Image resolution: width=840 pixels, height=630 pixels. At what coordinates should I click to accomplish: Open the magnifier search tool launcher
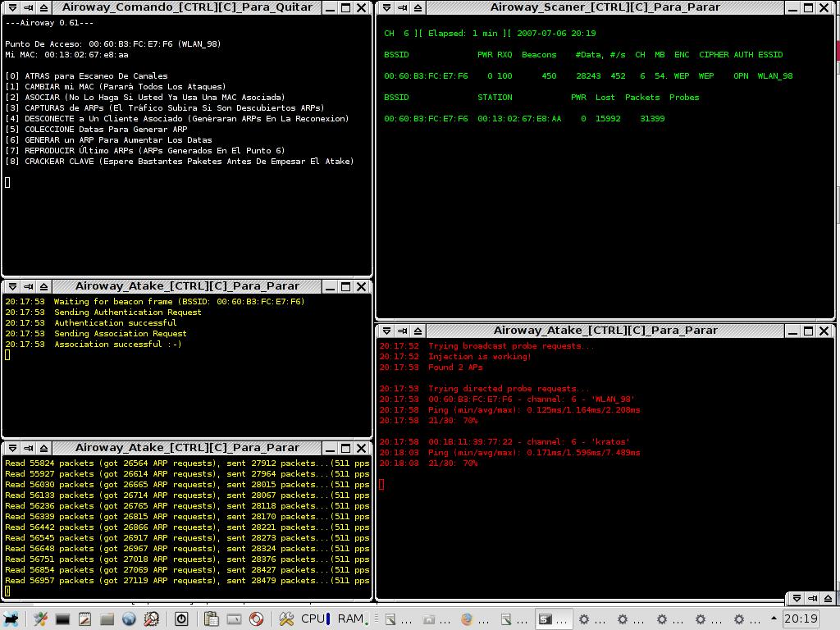[x=151, y=619]
